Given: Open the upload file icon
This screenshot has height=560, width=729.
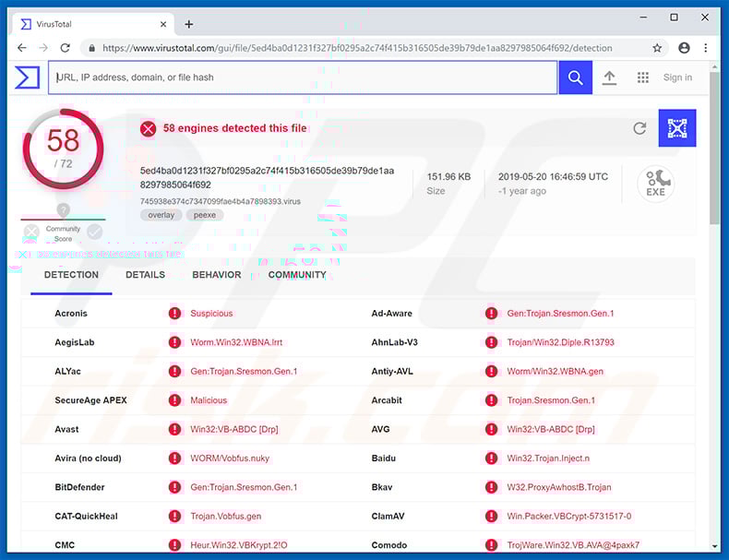Looking at the screenshot, I should click(x=609, y=77).
